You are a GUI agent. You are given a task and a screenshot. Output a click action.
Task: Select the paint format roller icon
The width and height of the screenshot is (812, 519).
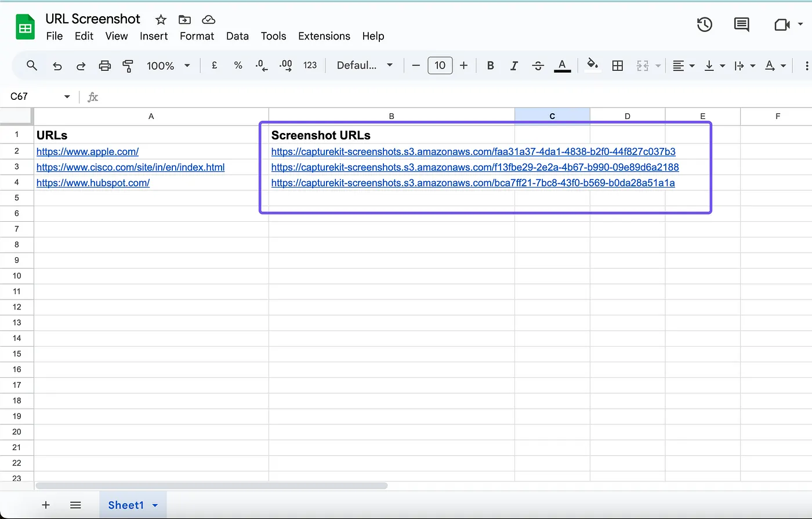tap(128, 66)
